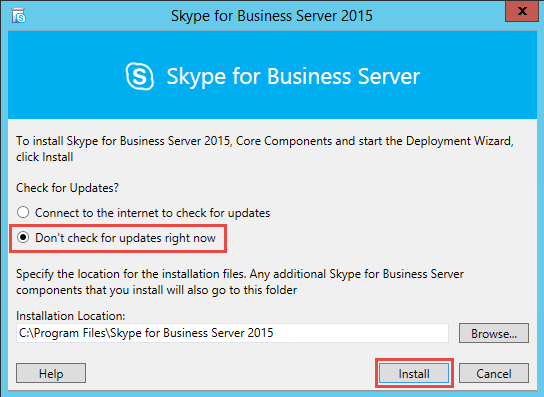Click the 'Check for Updates?' label

pyautogui.click(x=67, y=188)
